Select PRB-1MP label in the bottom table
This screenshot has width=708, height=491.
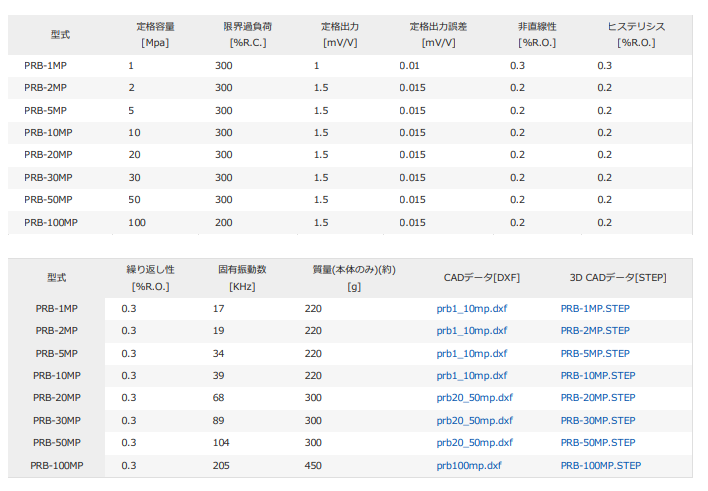click(x=56, y=309)
